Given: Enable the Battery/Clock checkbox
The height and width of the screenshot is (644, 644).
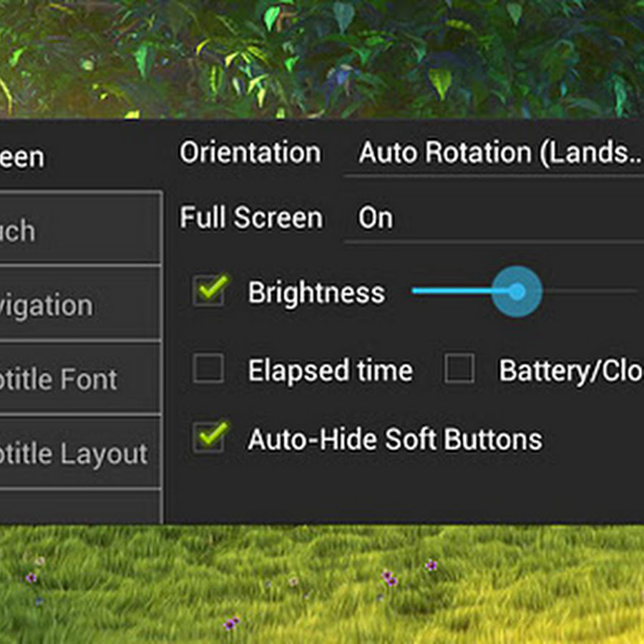Looking at the screenshot, I should (x=459, y=369).
